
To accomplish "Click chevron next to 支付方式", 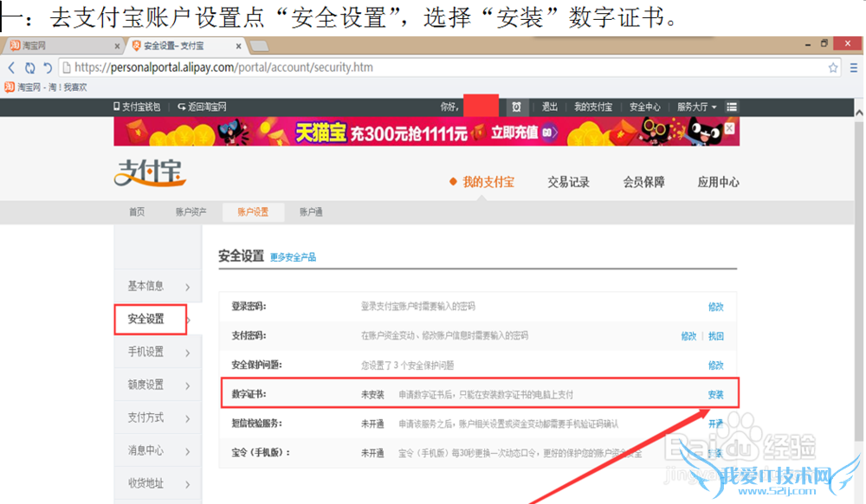I will (188, 418).
